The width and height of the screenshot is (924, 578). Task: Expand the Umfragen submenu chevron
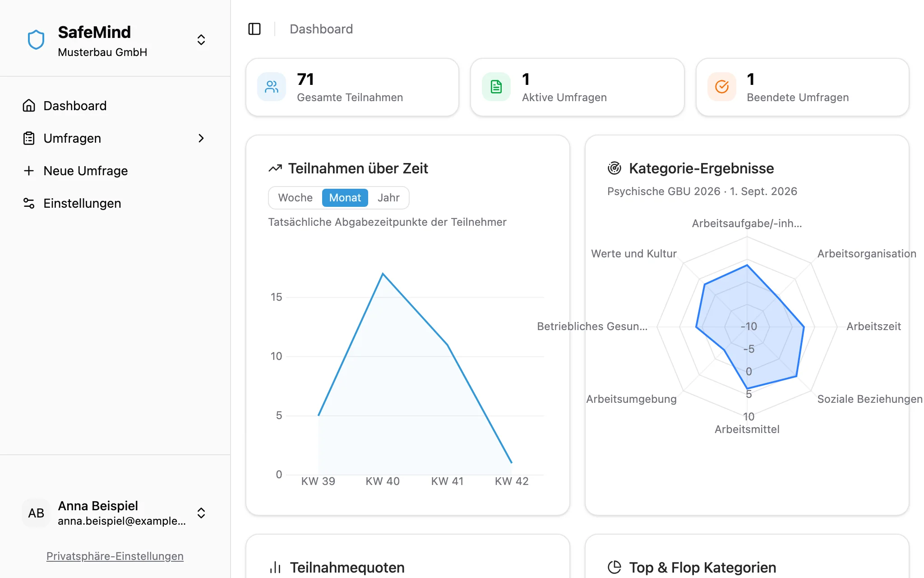[201, 138]
